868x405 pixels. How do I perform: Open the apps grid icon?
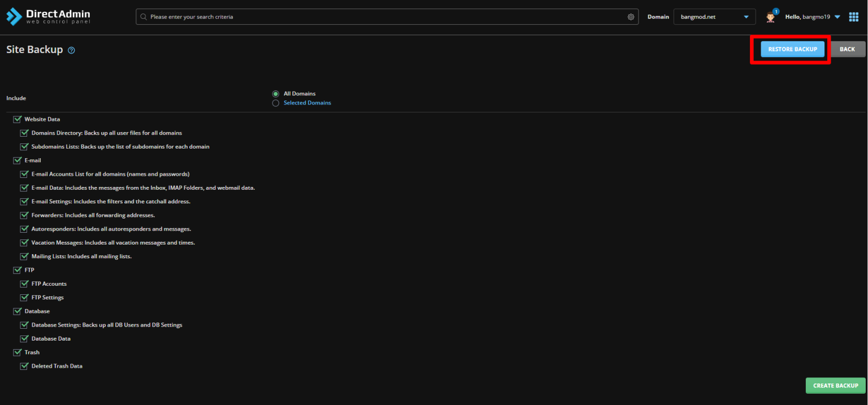tap(853, 16)
